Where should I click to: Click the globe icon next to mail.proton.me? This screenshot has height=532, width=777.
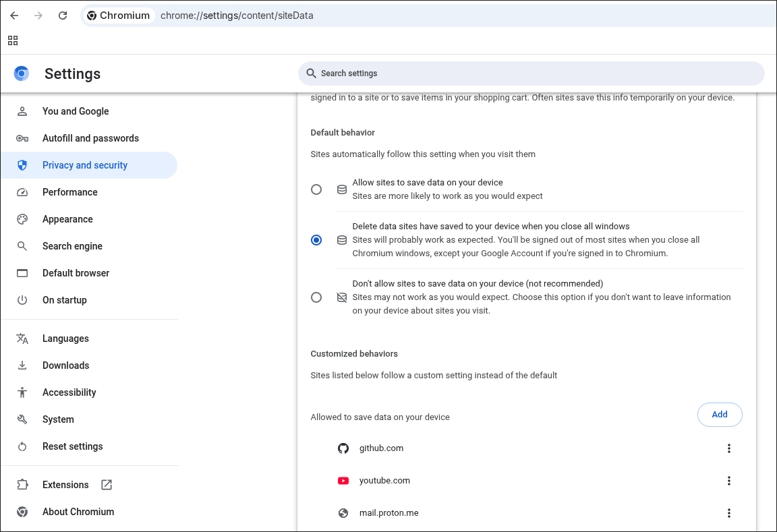click(343, 512)
